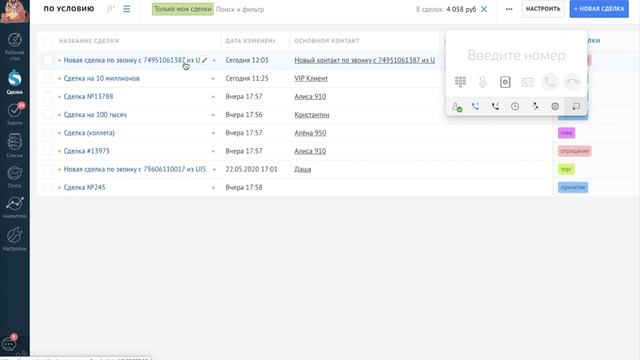Open deal Новая сделка по звонку с 74951061387
640x360 pixels.
point(132,60)
